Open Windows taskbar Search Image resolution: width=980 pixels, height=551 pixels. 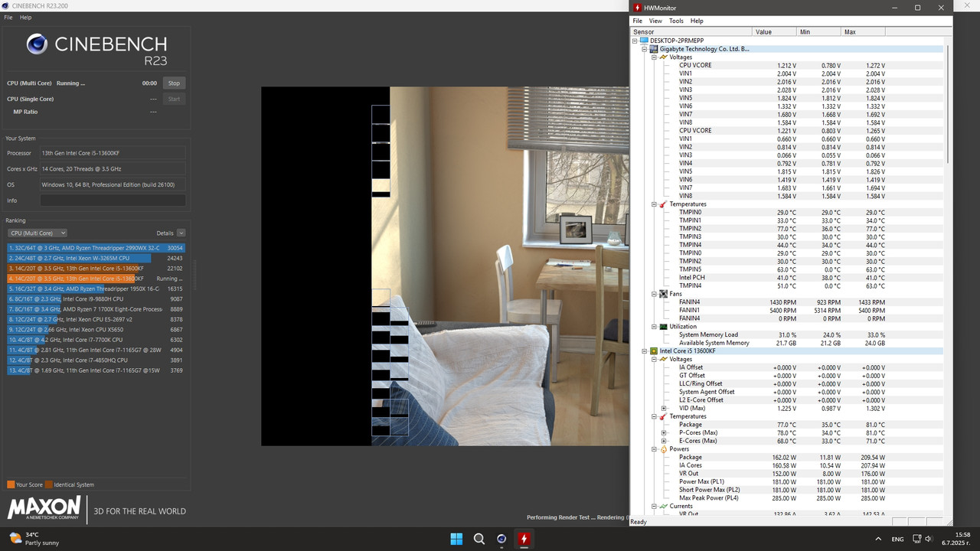point(479,539)
